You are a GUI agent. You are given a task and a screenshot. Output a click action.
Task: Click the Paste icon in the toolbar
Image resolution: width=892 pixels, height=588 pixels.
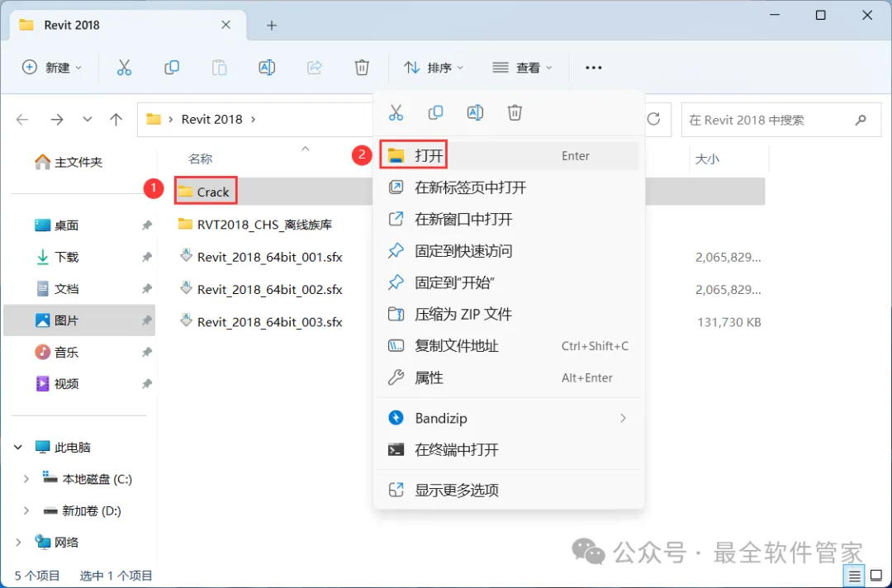click(219, 68)
